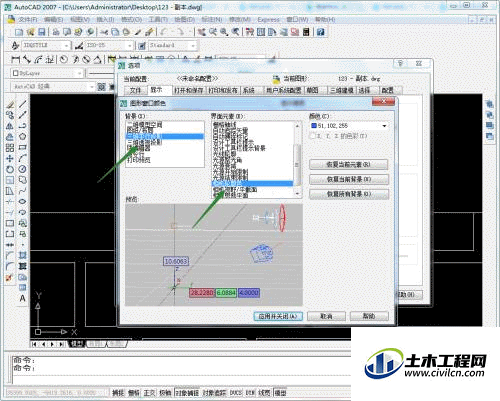
Task: Toggle 栅格 grid display in status bar
Action: coord(134,393)
